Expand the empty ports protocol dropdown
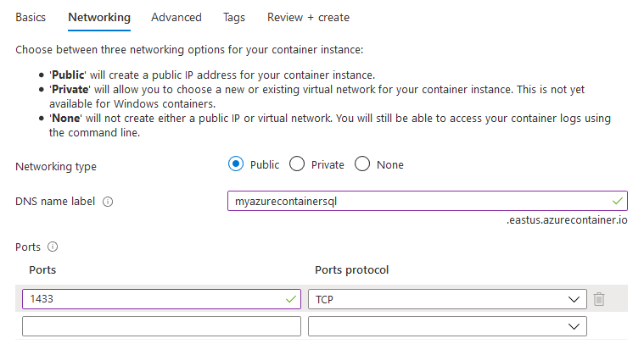The image size is (644, 344). (x=447, y=326)
